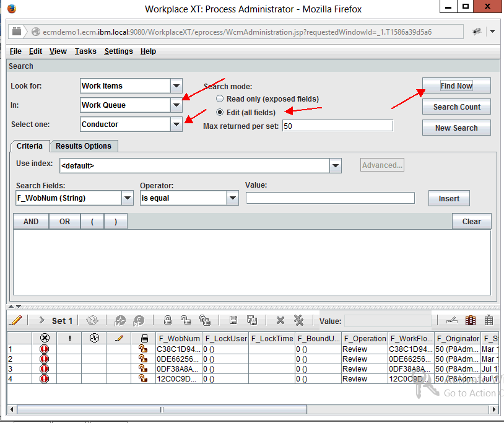Click the Search Count button
This screenshot has width=504, height=423.
pyautogui.click(x=456, y=107)
